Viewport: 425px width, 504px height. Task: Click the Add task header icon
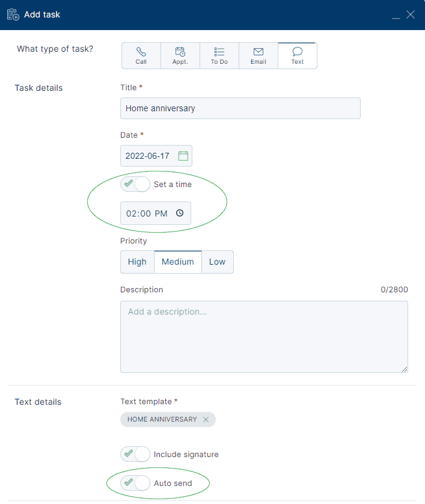tap(13, 14)
